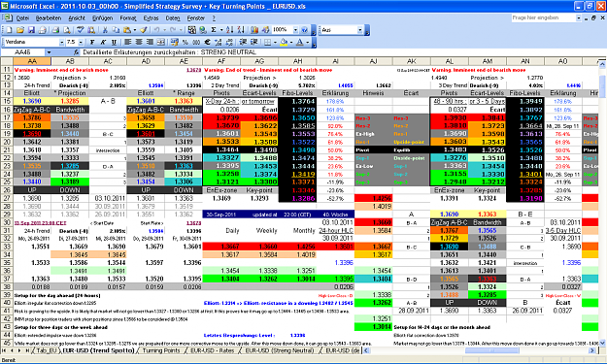Select row header 33

(x=7, y=247)
